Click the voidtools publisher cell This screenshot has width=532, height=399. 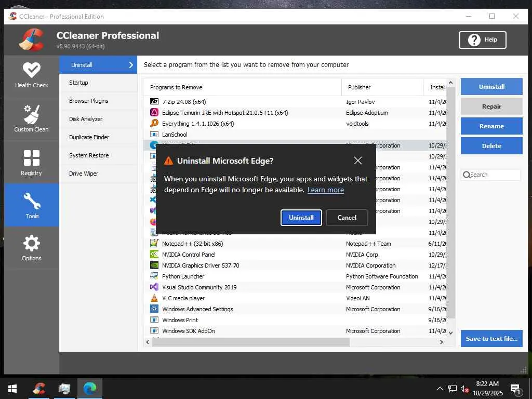(357, 124)
